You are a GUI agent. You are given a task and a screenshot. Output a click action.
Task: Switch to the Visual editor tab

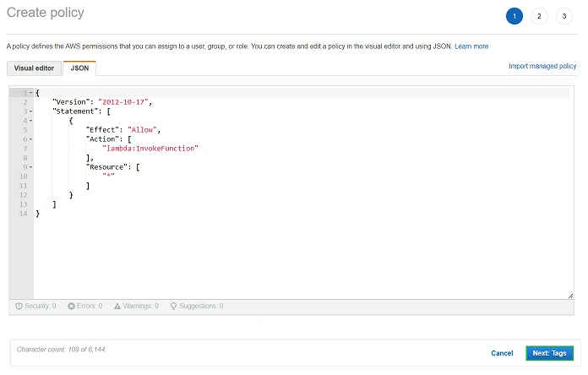[34, 68]
